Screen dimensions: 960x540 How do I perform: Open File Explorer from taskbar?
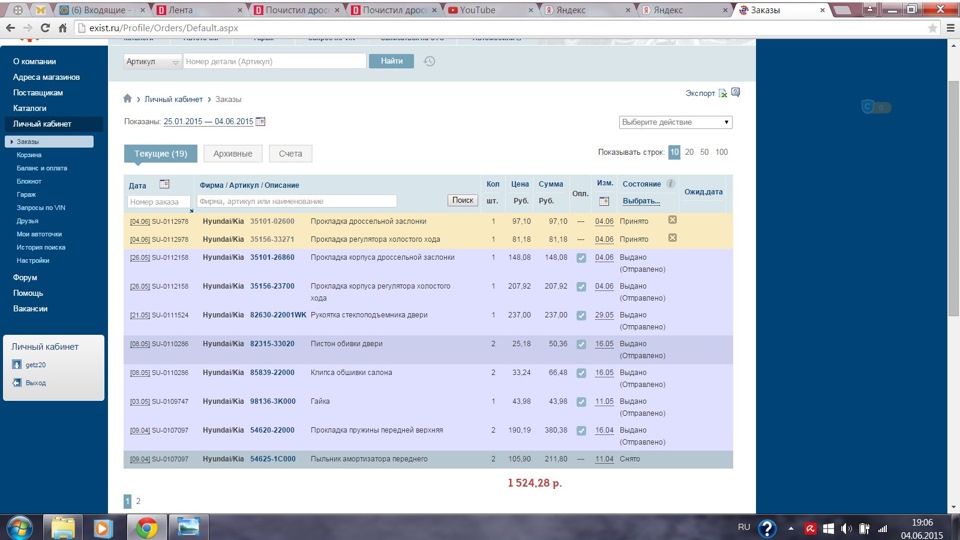click(x=62, y=527)
